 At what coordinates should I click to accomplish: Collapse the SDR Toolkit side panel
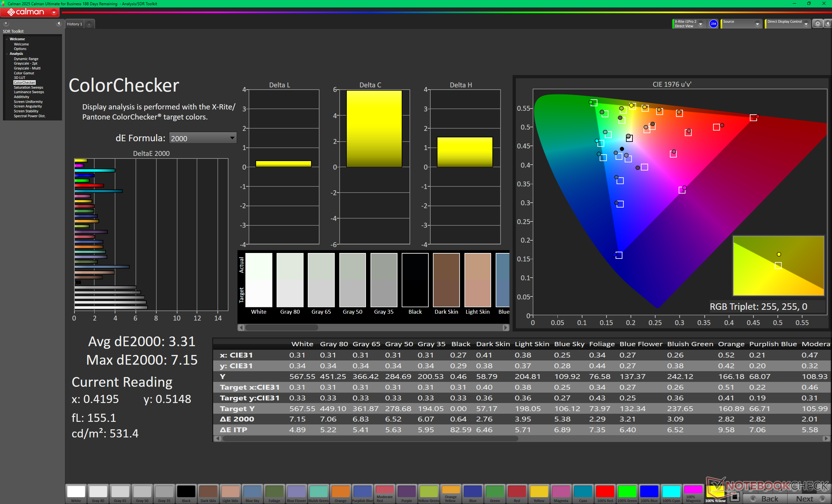click(59, 23)
